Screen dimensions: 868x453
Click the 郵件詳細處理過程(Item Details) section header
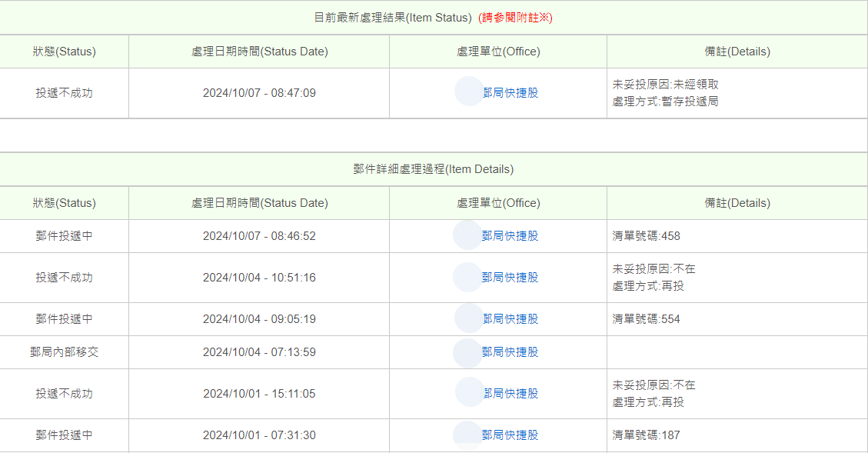[x=434, y=169]
